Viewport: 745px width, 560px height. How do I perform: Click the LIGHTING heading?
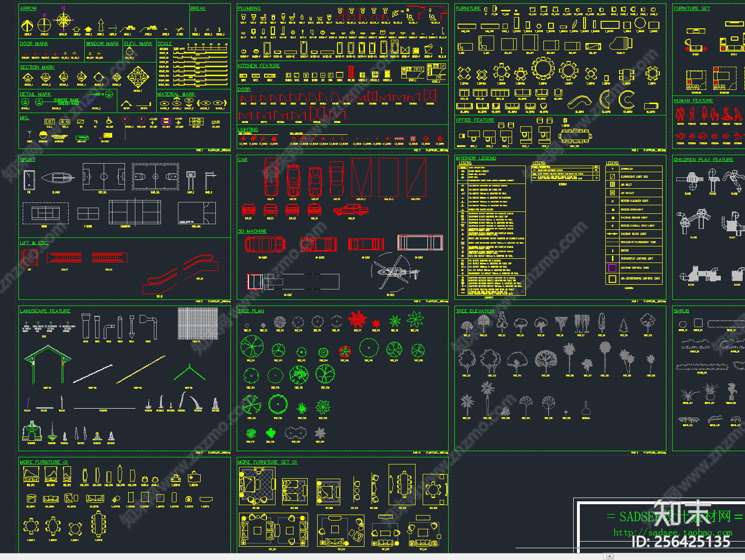point(248,129)
